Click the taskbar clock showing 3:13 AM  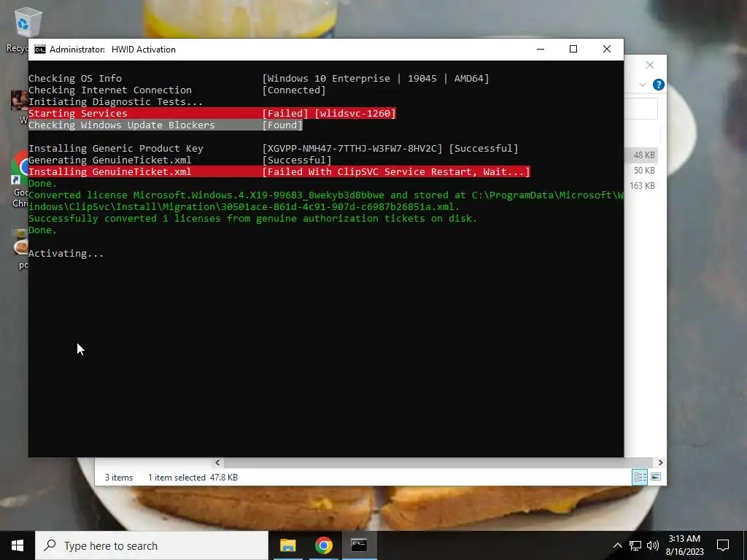point(684,545)
